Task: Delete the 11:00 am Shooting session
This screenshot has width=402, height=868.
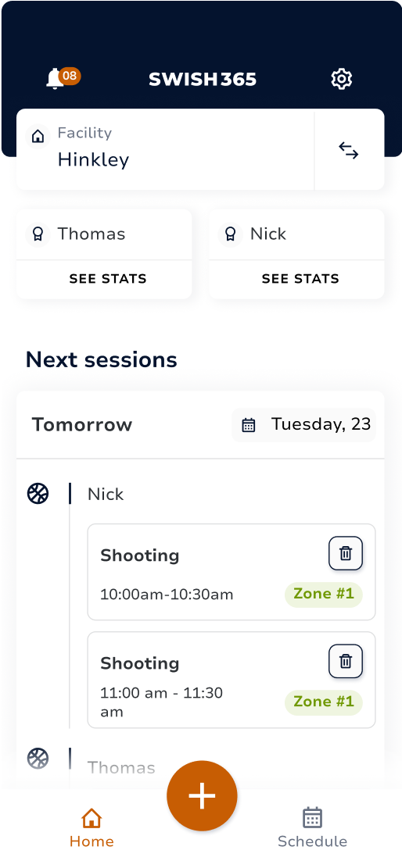Action: point(346,661)
